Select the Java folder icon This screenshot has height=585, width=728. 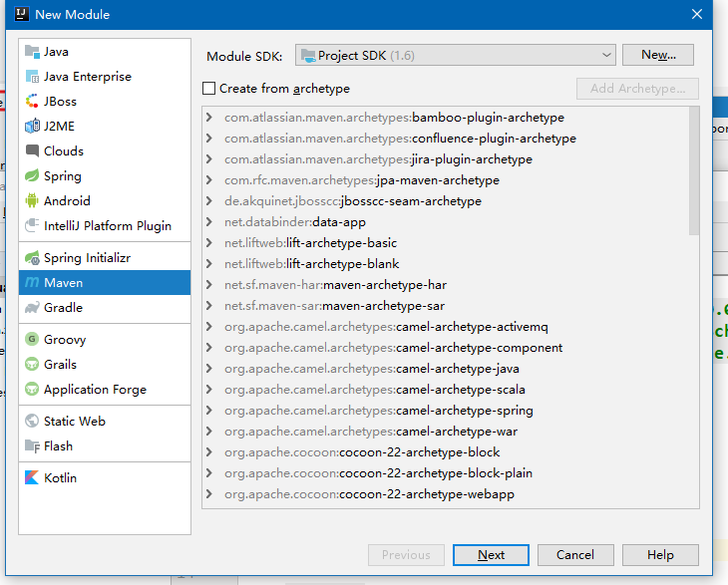click(x=32, y=52)
